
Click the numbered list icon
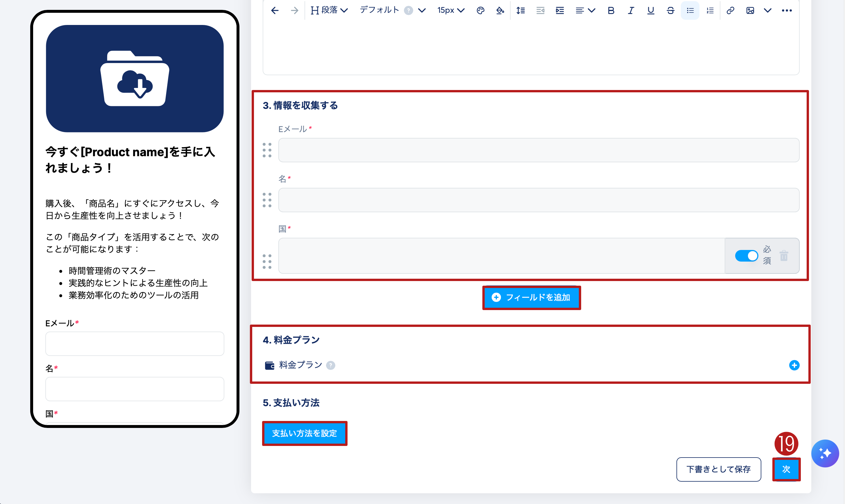tap(710, 10)
